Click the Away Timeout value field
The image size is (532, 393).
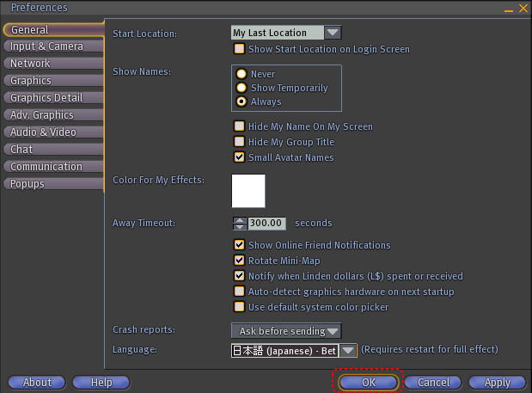tap(266, 224)
